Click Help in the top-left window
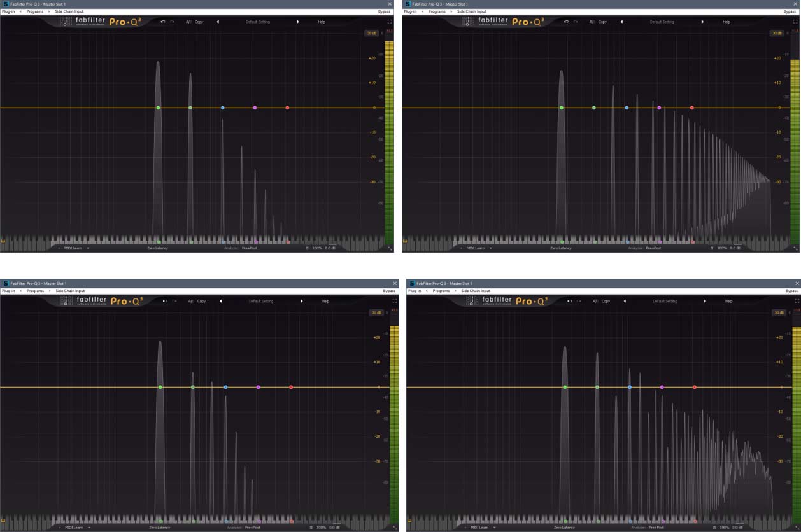This screenshot has height=532, width=801. (322, 22)
